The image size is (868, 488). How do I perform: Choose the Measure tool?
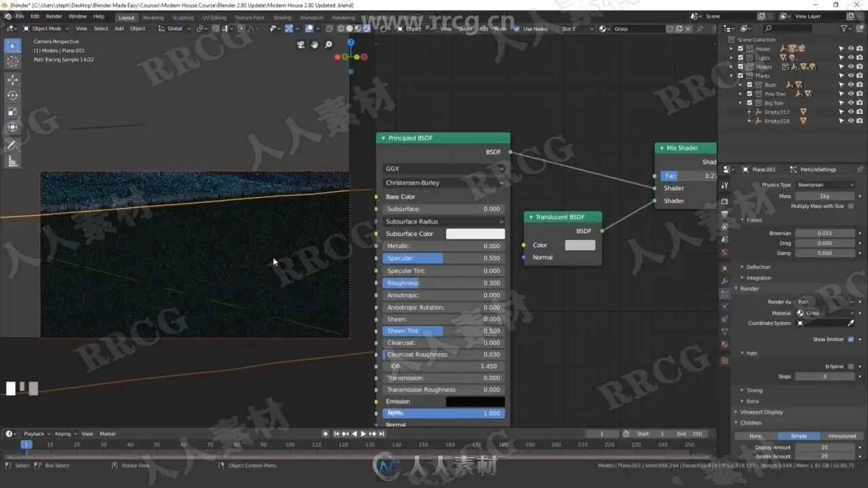coord(12,161)
